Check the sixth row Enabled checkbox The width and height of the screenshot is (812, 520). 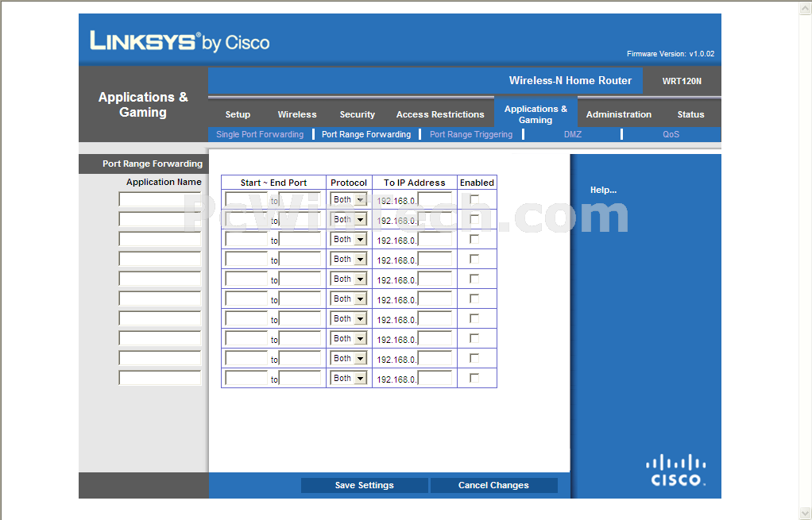pyautogui.click(x=474, y=299)
